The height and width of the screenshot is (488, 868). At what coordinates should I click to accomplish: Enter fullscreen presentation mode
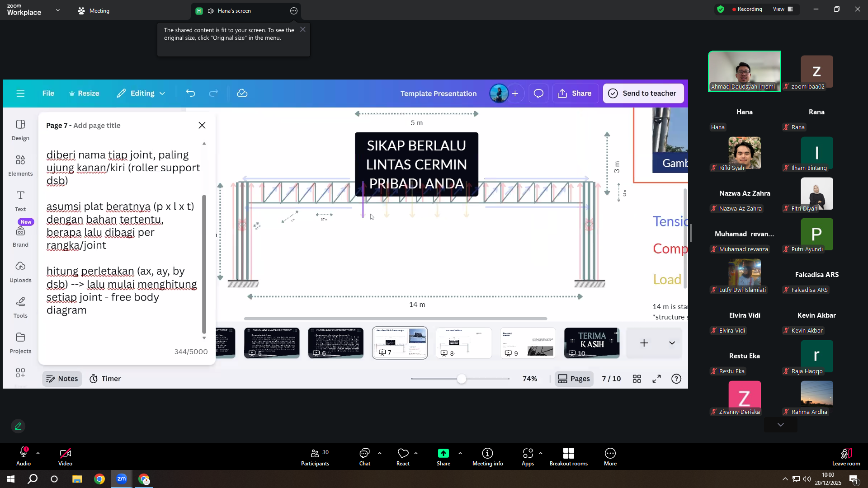click(x=656, y=379)
